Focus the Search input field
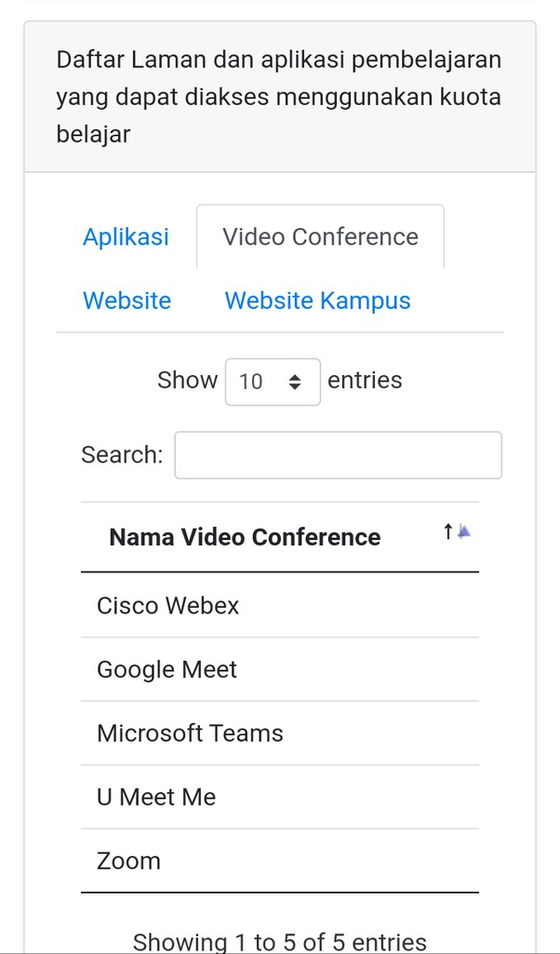Image resolution: width=560 pixels, height=954 pixels. click(338, 455)
